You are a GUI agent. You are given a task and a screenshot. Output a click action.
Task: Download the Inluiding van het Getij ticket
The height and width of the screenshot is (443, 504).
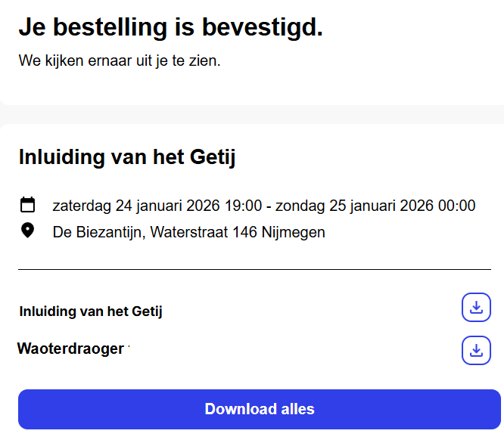pyautogui.click(x=476, y=307)
